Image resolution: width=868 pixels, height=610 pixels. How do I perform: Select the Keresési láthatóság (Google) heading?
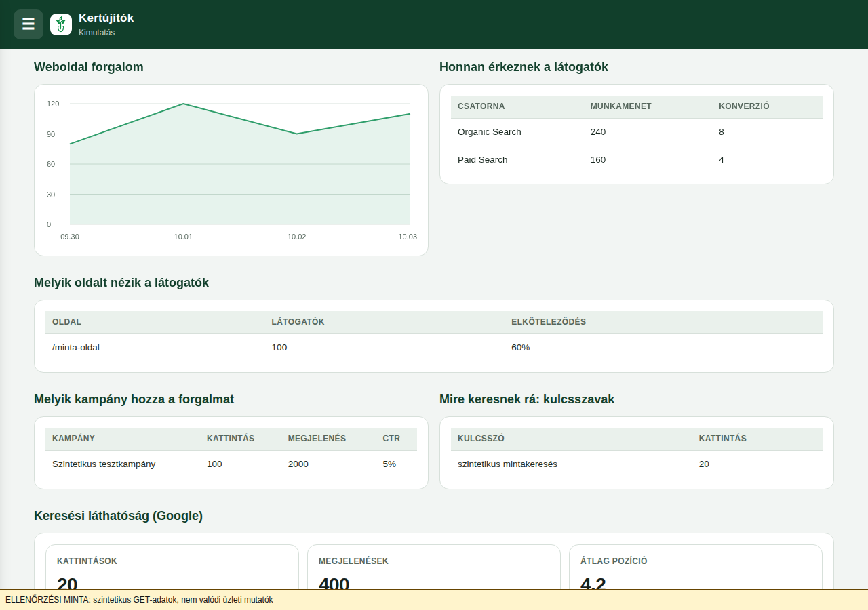[x=119, y=516]
